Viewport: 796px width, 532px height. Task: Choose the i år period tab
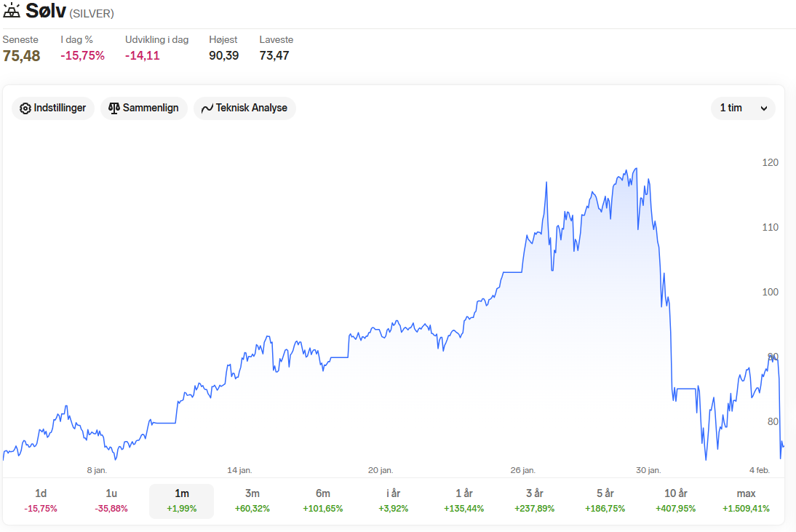tap(394, 501)
